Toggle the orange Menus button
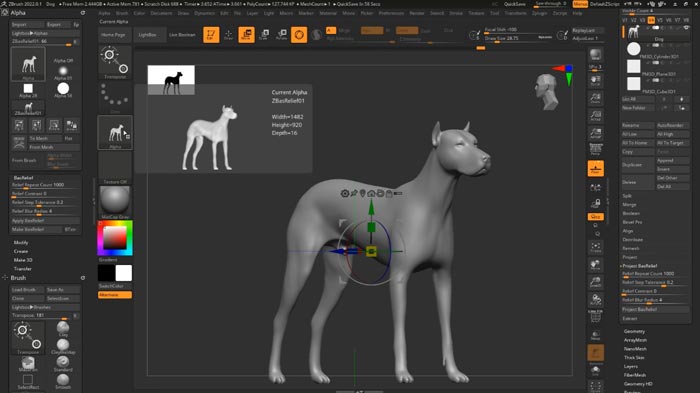 click(580, 4)
